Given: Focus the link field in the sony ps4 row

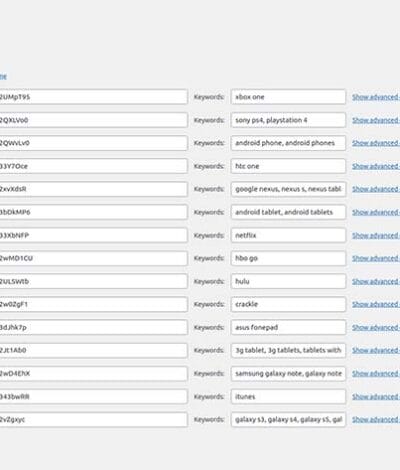Looking at the screenshot, I should pyautogui.click(x=93, y=120).
